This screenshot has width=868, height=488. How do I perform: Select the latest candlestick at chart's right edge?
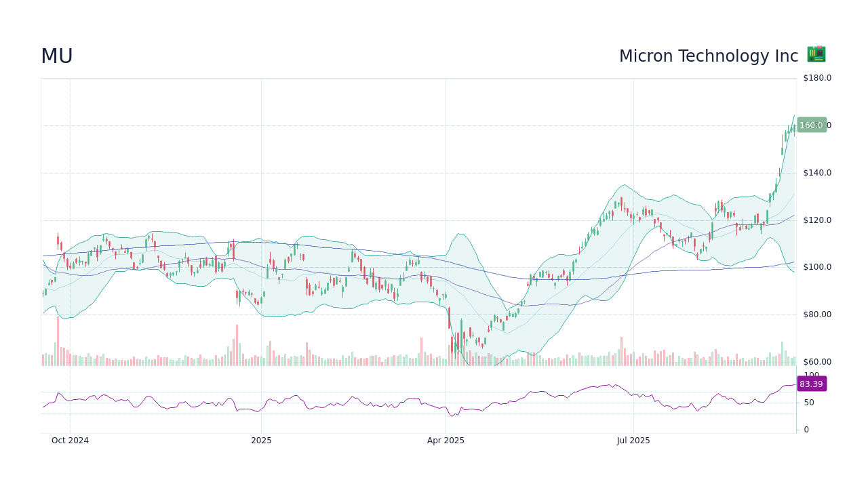tap(794, 127)
